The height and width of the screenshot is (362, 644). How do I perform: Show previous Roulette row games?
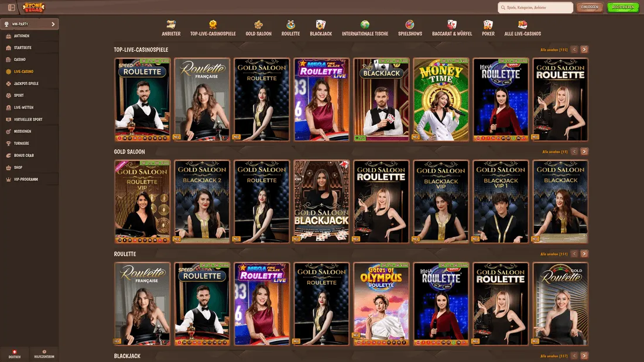click(574, 254)
